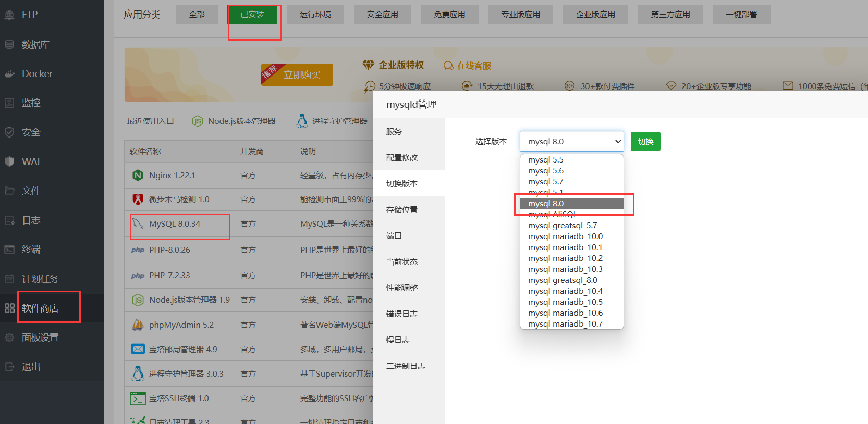Open 性能调整 in mysqld管理 menu
Screen dimensions: 868x424
409,288
